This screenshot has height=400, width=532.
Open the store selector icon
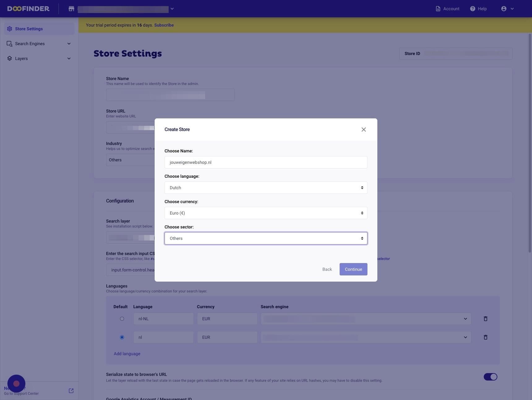click(x=71, y=9)
